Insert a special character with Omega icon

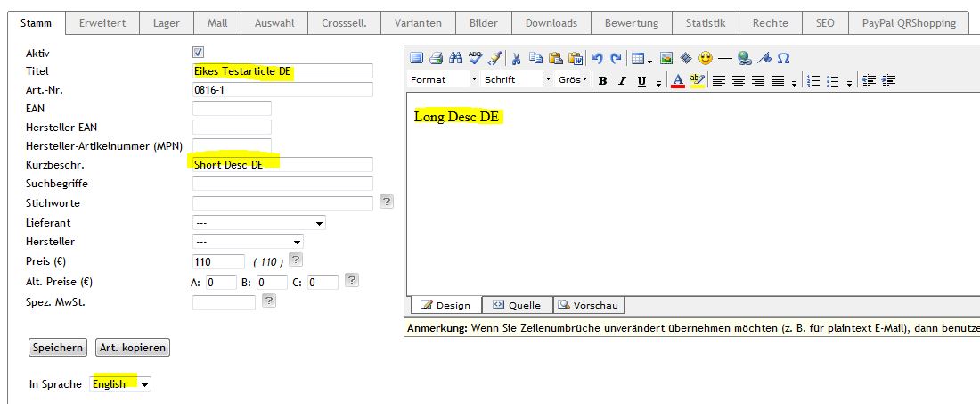click(x=784, y=59)
